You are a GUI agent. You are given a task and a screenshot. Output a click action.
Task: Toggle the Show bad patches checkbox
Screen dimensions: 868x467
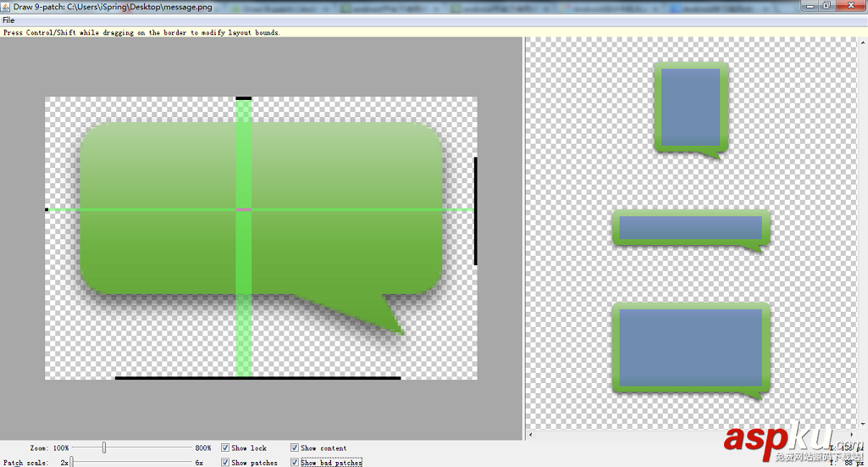(295, 462)
